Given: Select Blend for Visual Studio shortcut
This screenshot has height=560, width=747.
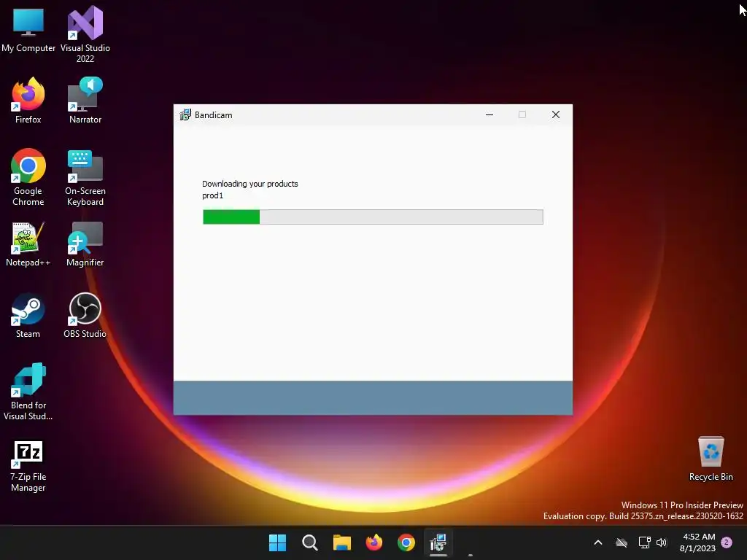Looking at the screenshot, I should tap(28, 392).
